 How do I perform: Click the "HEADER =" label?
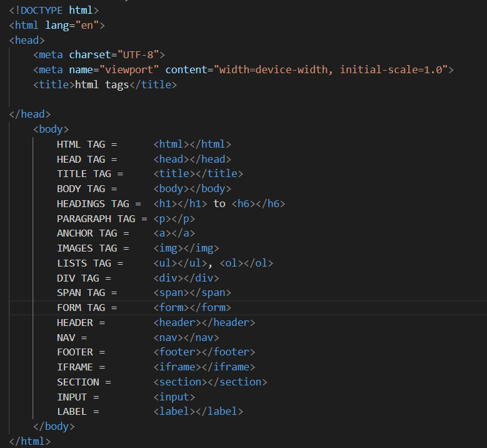click(x=81, y=323)
